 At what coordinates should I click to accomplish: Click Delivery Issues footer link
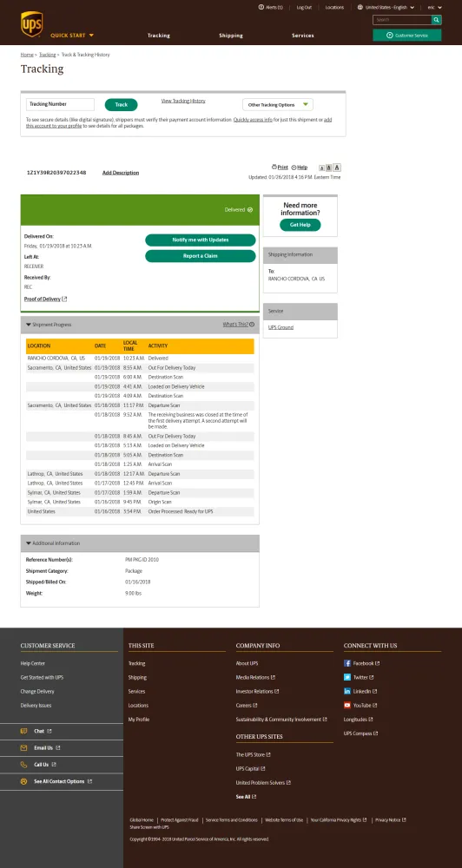(x=36, y=705)
